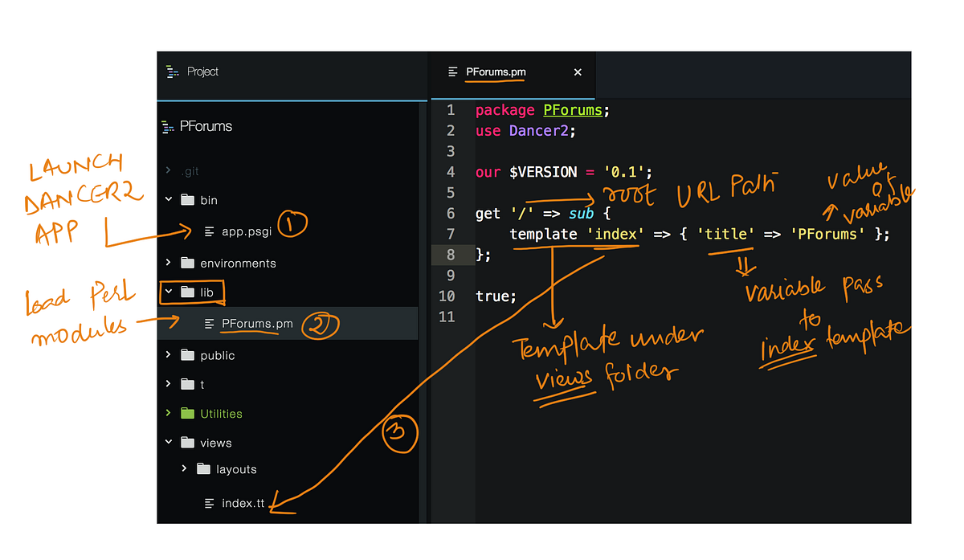
Task: Expand the .git folder
Action: (167, 170)
